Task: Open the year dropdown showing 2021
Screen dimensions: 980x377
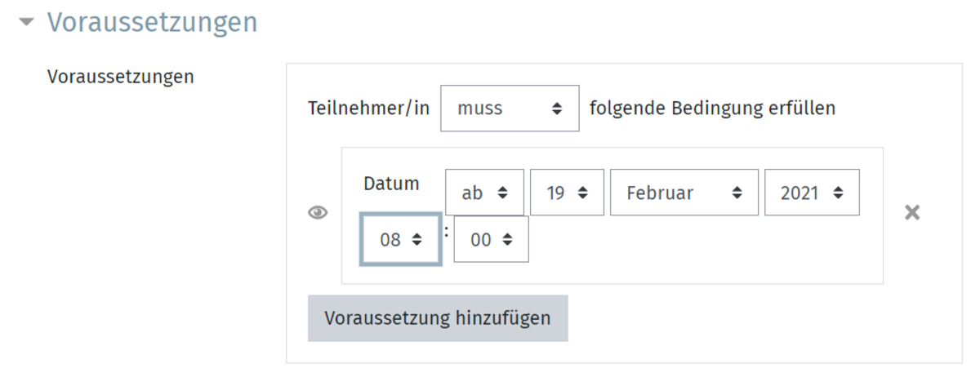Action: tap(812, 193)
